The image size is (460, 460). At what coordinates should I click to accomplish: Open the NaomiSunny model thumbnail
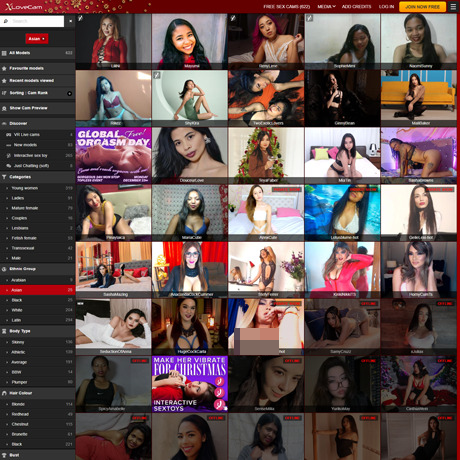[x=419, y=41]
